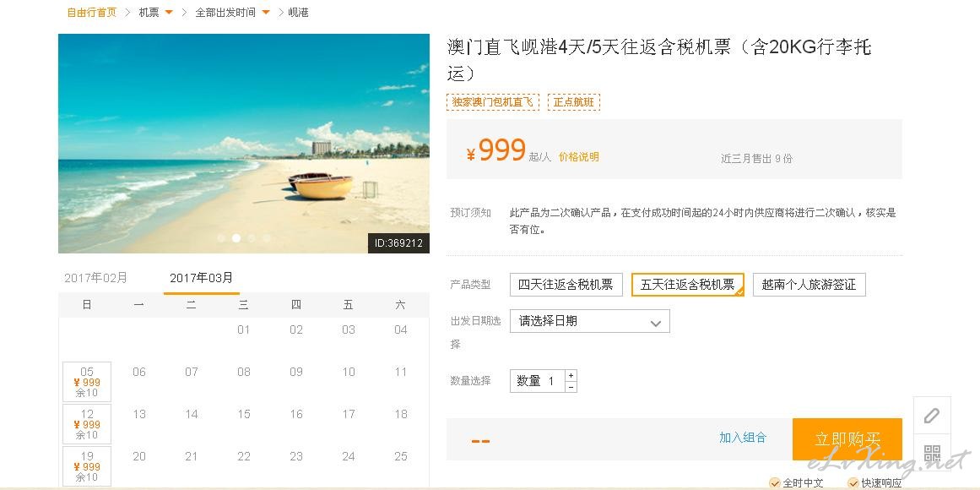Click calendar date 04
Screen dimensions: 980x490
401,329
